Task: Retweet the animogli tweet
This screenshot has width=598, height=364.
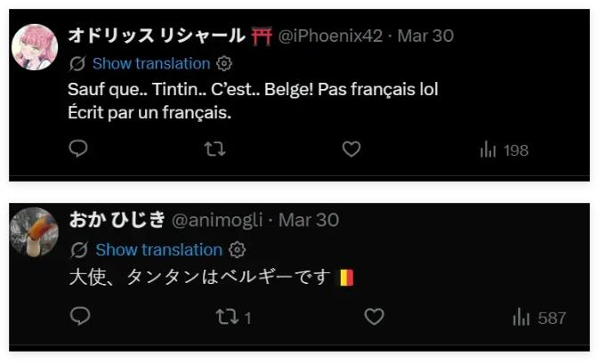Action: (229, 317)
